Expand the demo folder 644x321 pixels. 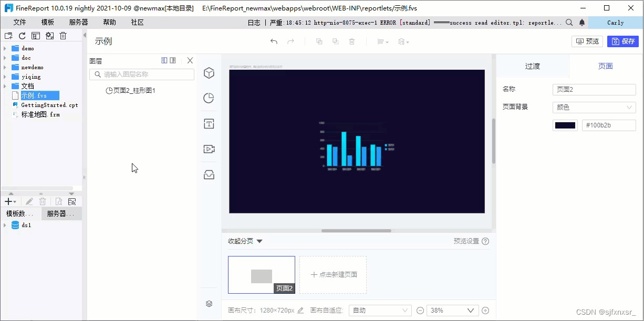coord(5,48)
